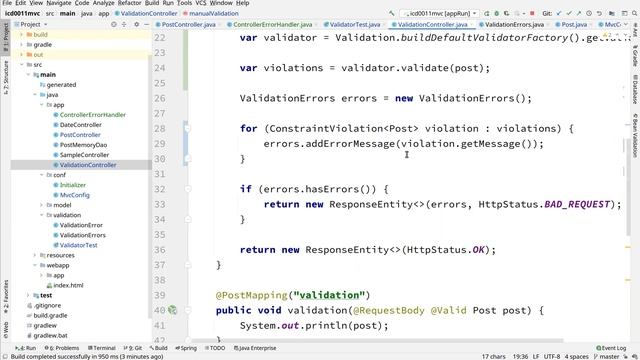Screen dimensions: 640x360
Task: Show hidden editor tabs dropdown arrow
Action: coord(626,24)
